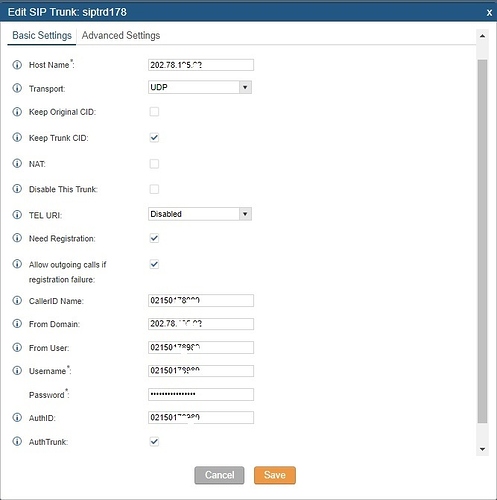Click the info icon beside Host Name

17,65
